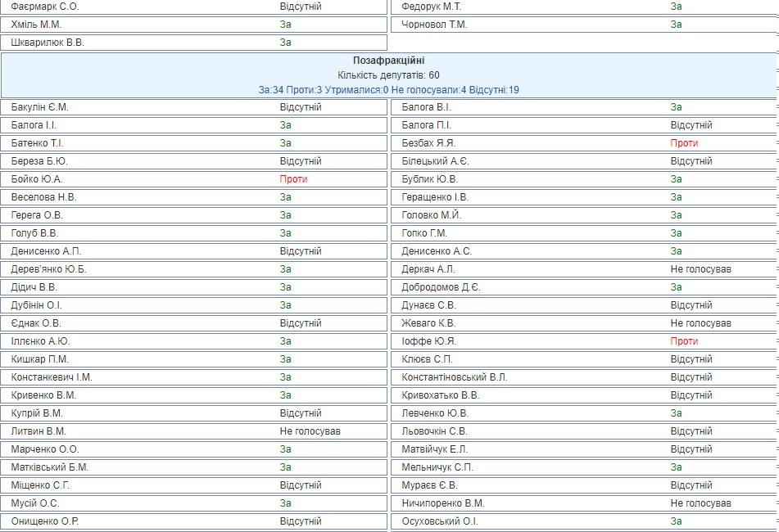The width and height of the screenshot is (779, 532).
Task: Click on the name Льовочкін С.В.
Action: click(x=435, y=431)
